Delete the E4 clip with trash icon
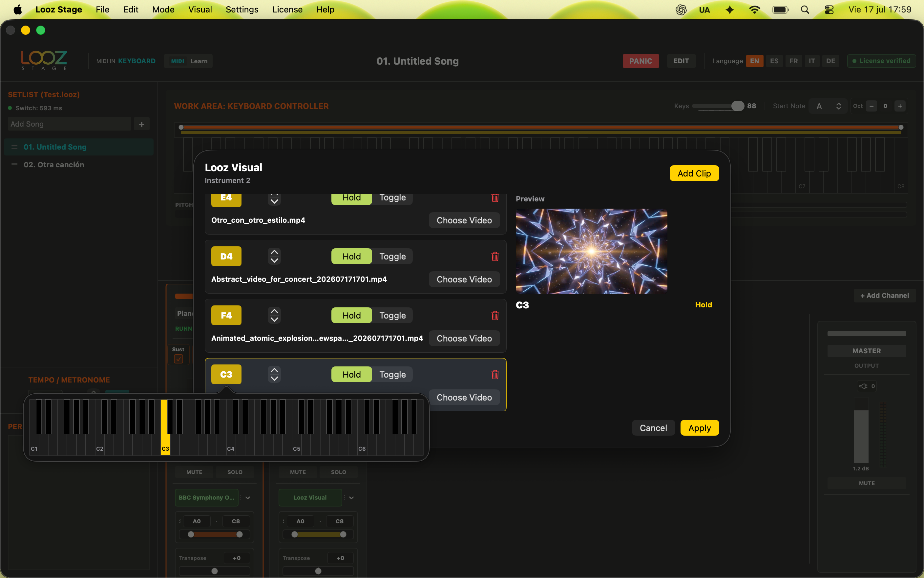This screenshot has width=924, height=578. point(495,197)
